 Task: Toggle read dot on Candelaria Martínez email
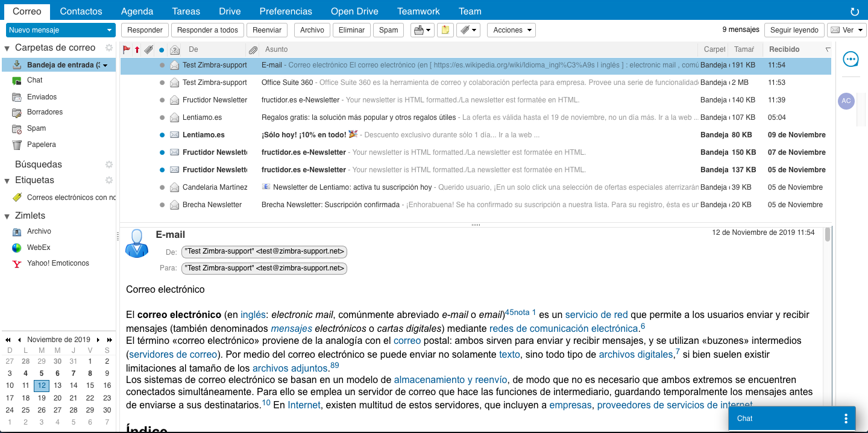(162, 187)
